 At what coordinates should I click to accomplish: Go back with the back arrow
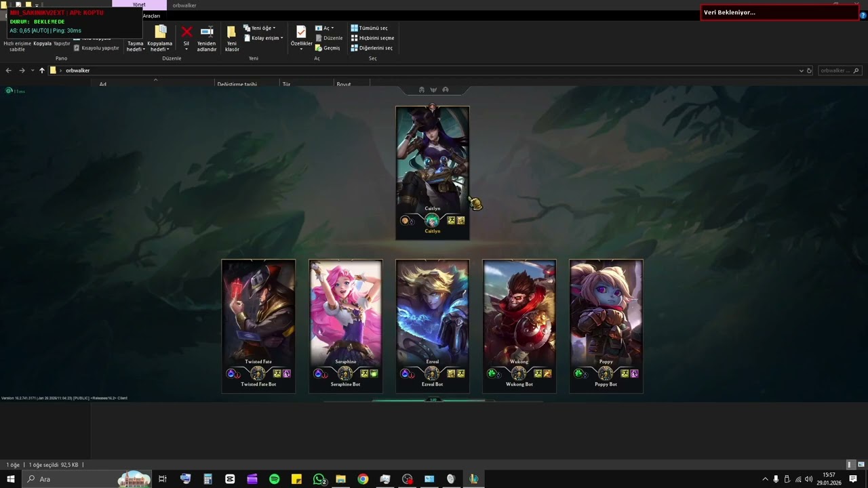click(x=8, y=70)
